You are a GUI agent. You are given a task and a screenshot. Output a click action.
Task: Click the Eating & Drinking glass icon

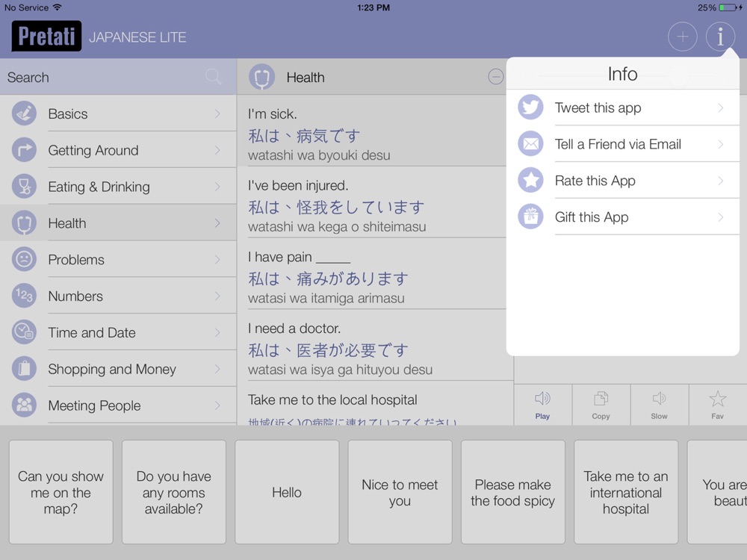coord(25,187)
